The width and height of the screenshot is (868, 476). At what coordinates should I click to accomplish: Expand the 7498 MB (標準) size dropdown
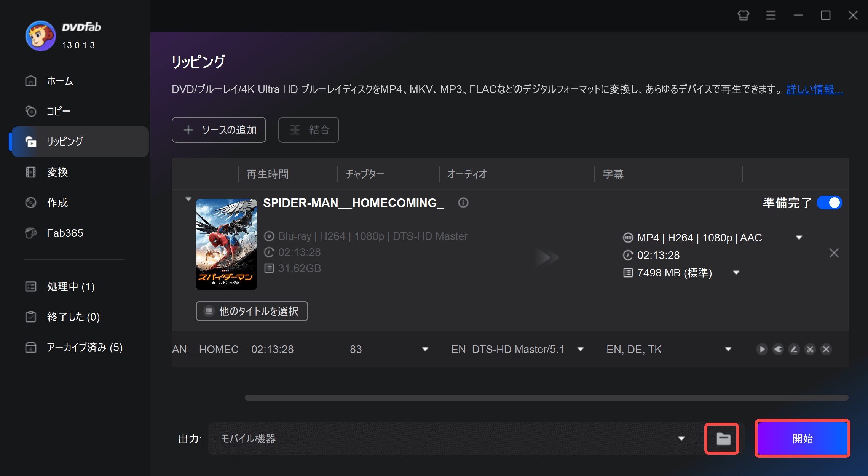(736, 273)
